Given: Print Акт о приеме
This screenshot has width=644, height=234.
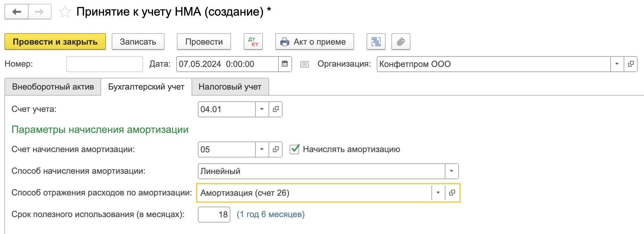Looking at the screenshot, I should 314,42.
